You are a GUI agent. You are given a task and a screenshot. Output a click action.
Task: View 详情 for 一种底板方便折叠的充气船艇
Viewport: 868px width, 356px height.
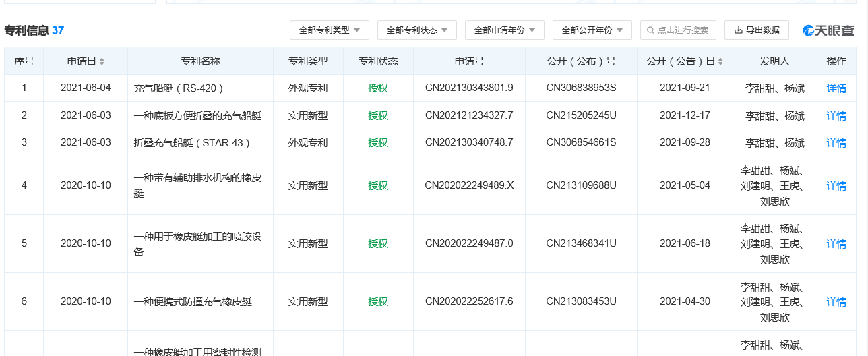836,116
